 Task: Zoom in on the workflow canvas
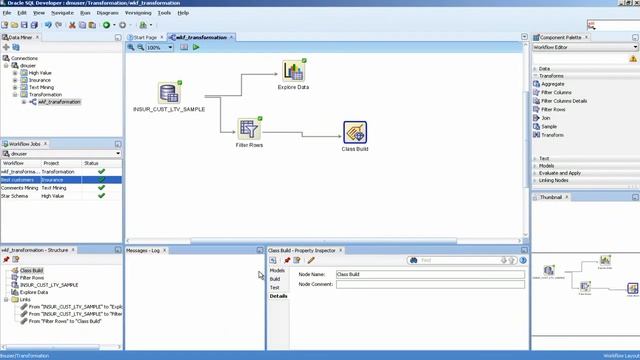point(131,47)
